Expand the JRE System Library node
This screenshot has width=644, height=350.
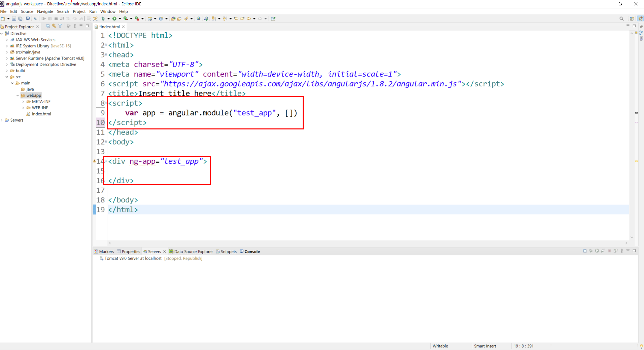(x=7, y=46)
